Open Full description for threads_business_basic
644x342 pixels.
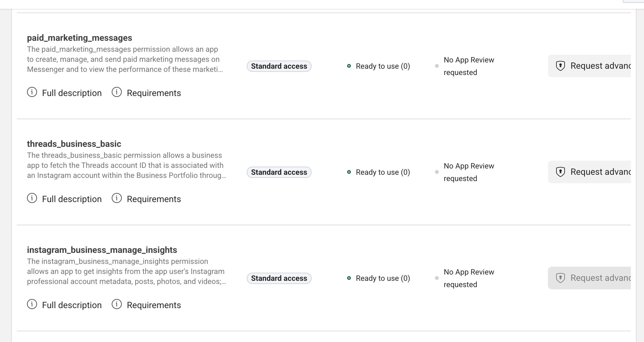[72, 199]
